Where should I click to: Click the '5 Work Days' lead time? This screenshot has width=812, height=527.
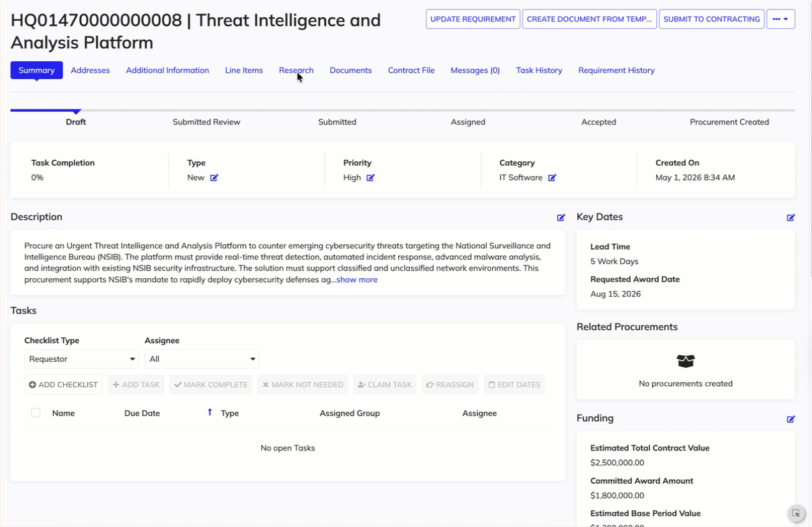(614, 262)
